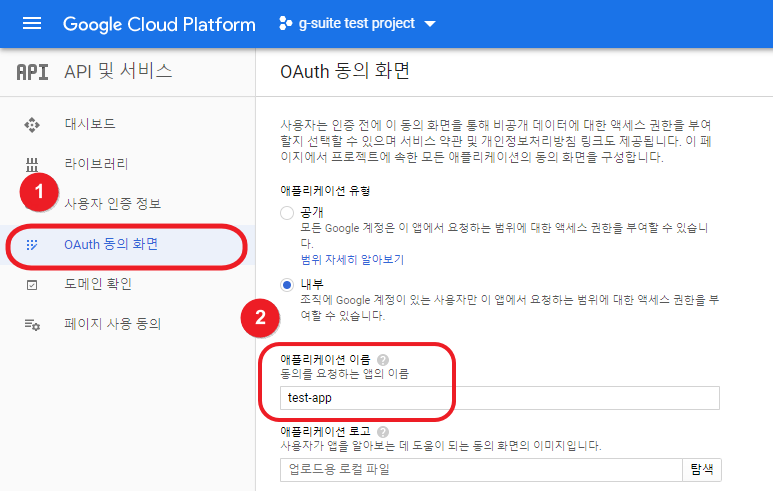Click the 대시보드 dashboard icon
Image resolution: width=773 pixels, height=491 pixels.
tap(32, 125)
